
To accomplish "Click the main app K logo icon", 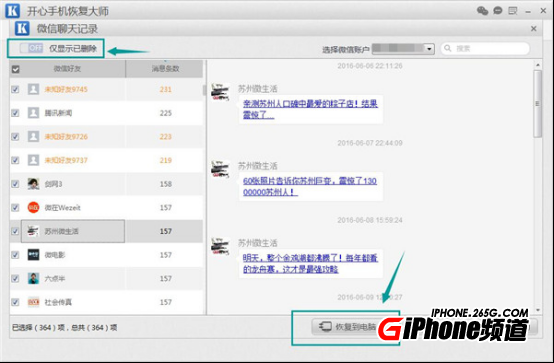I will click(x=12, y=11).
